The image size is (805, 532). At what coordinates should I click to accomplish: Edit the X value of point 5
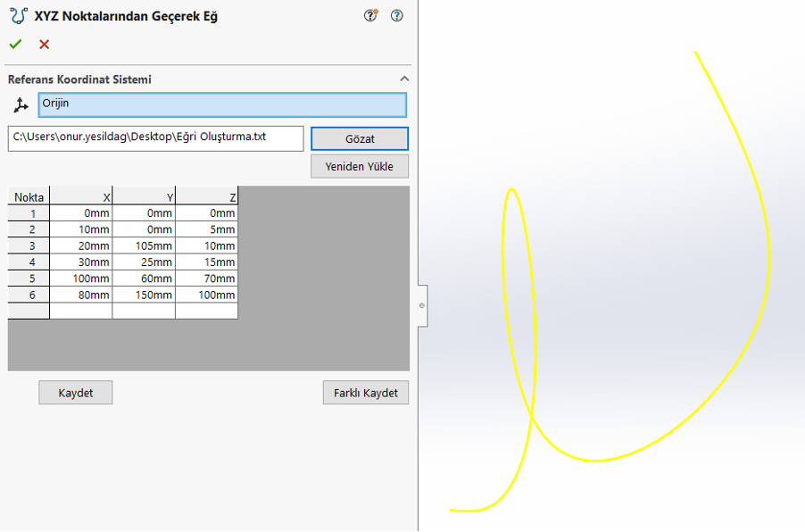(x=80, y=278)
